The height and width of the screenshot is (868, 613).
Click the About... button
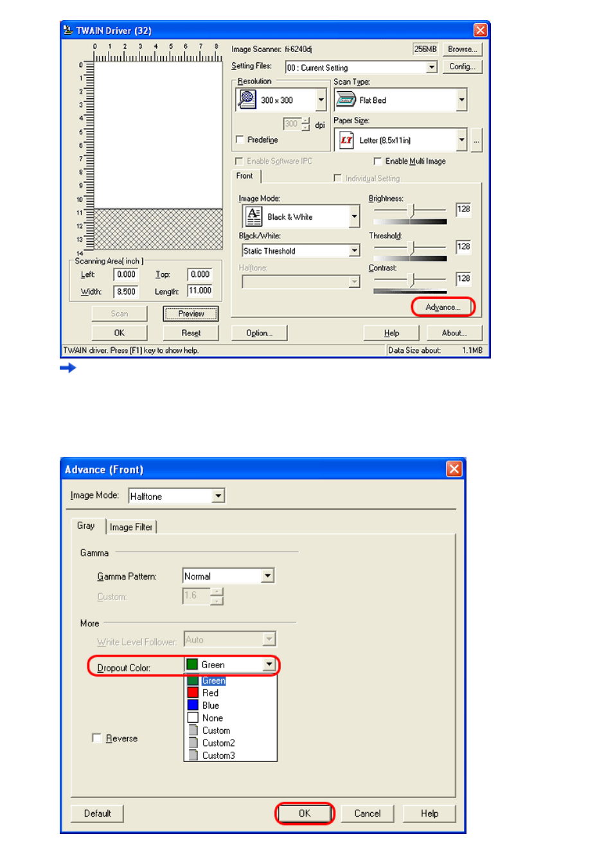point(454,333)
